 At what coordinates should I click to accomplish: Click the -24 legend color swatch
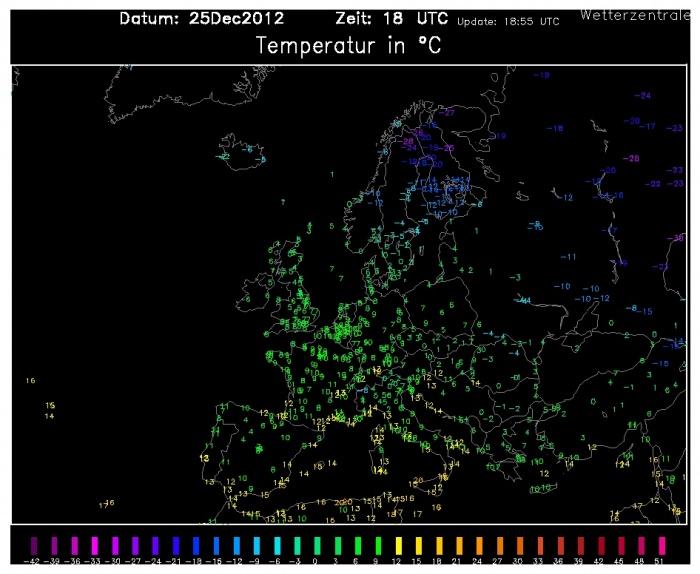click(156, 545)
